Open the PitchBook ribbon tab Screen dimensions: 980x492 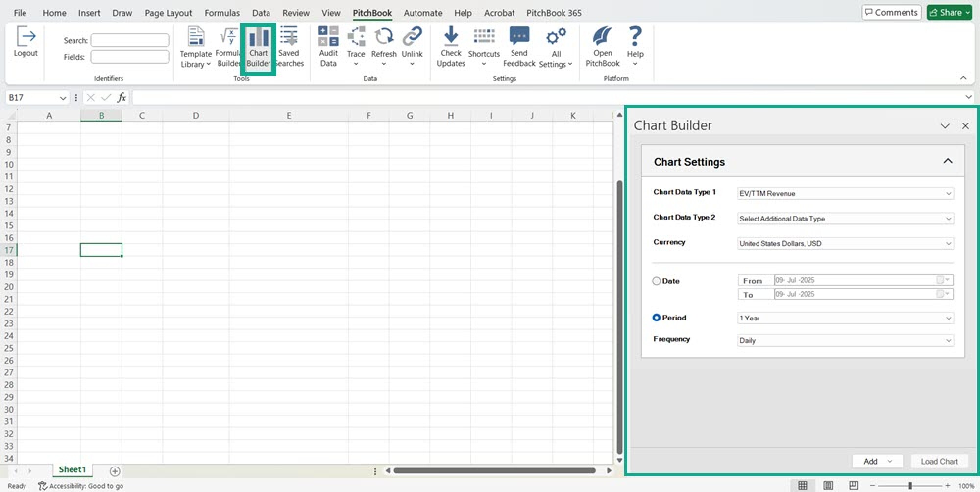(372, 13)
